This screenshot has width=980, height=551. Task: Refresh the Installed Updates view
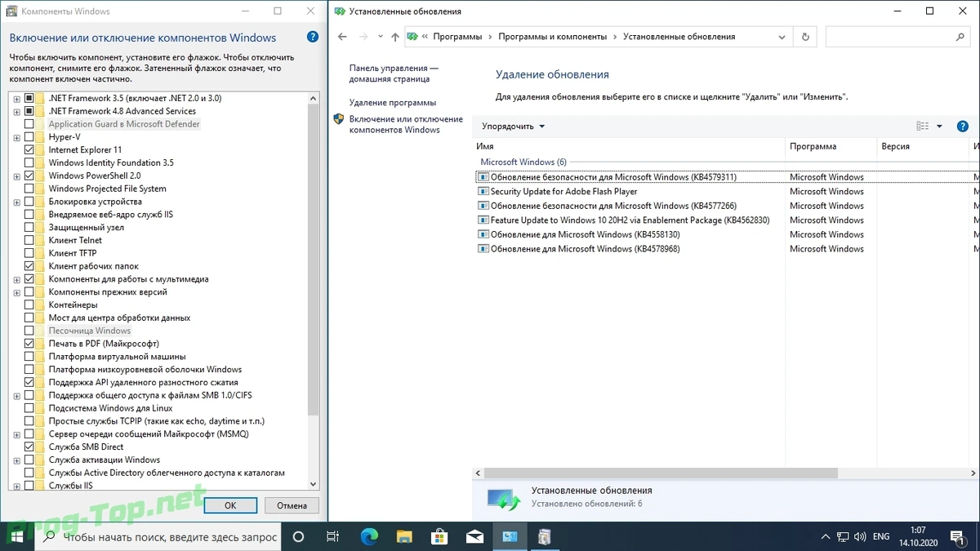coord(805,37)
